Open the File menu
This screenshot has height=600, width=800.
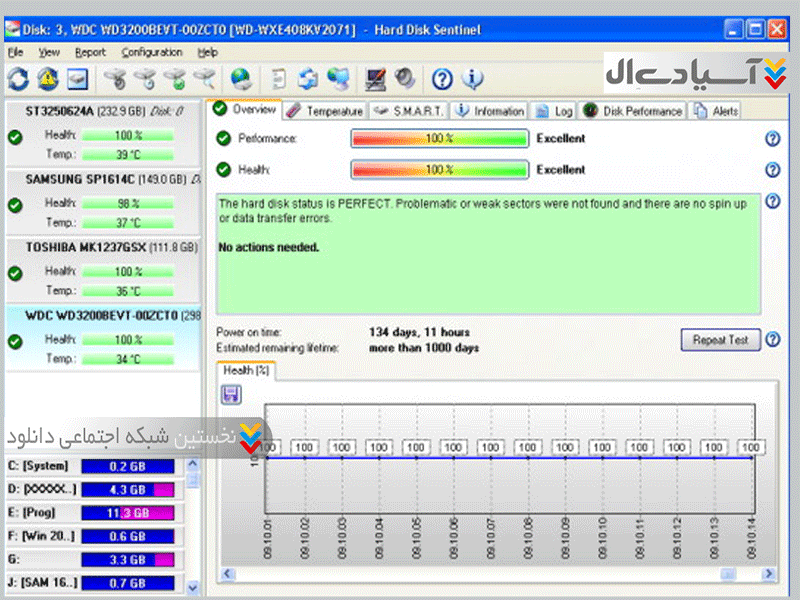(x=15, y=52)
